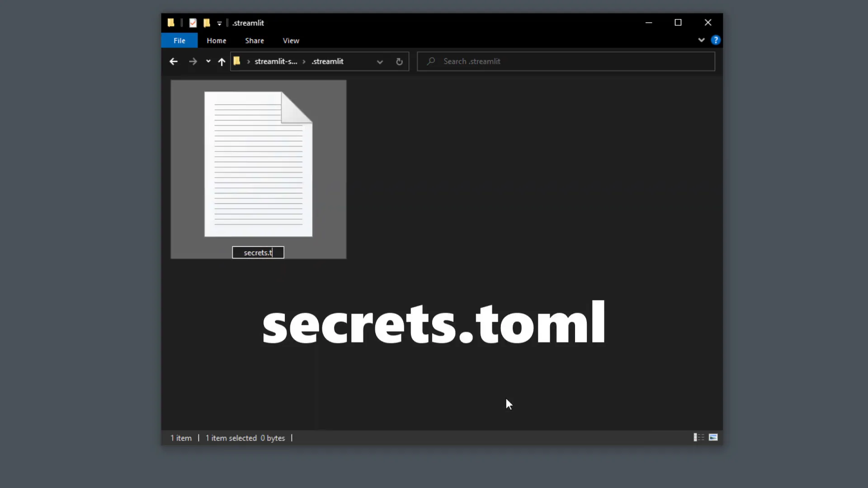Image resolution: width=868 pixels, height=488 pixels.
Task: Open the Recent Locations dropdown
Action: tap(208, 61)
